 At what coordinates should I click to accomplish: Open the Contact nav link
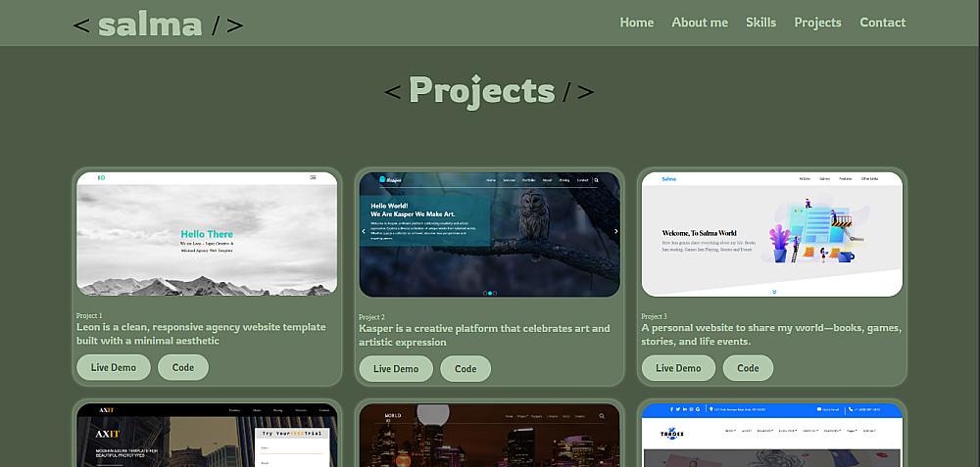(x=883, y=23)
